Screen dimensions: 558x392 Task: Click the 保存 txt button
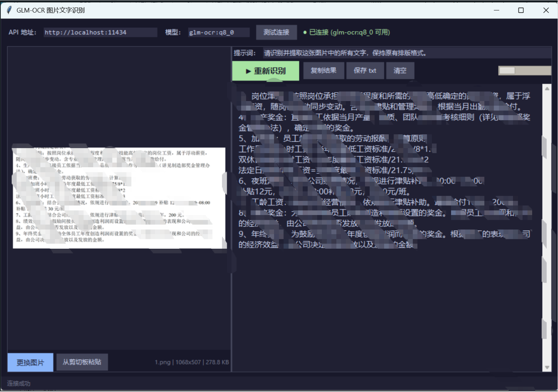pyautogui.click(x=365, y=70)
